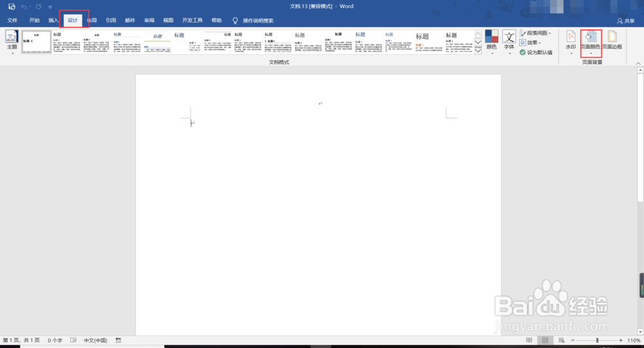Switch to Print Layout view
Screen dimensions: 644x348
[x=545, y=340]
